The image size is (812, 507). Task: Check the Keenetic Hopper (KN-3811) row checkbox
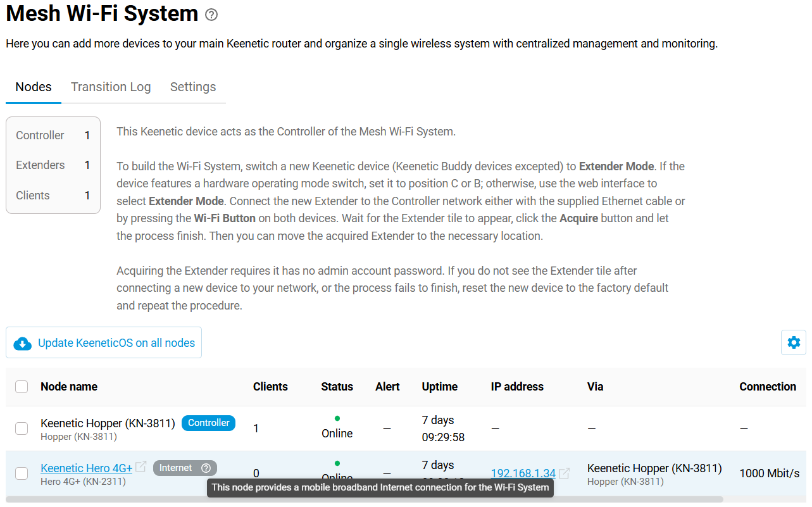[22, 429]
